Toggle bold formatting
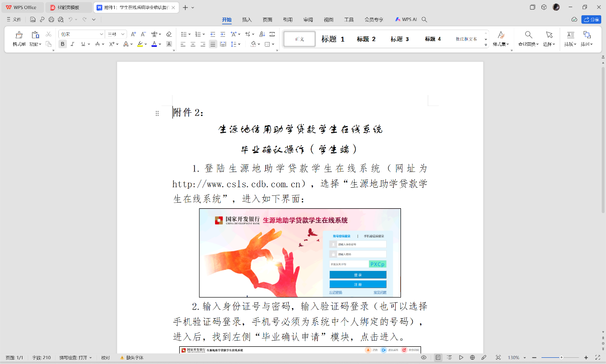 (63, 44)
